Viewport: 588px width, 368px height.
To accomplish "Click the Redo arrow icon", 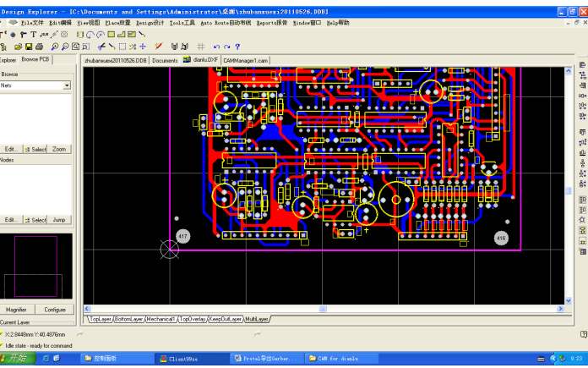I will 226,47.
